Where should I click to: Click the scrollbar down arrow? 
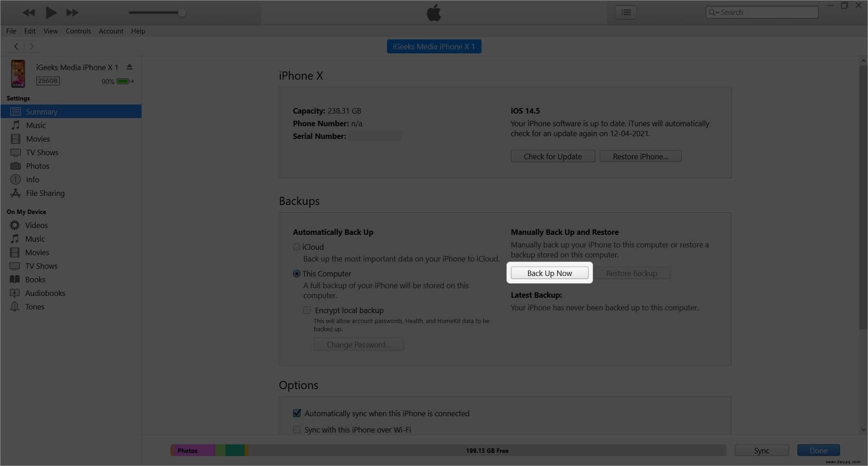tap(863, 430)
